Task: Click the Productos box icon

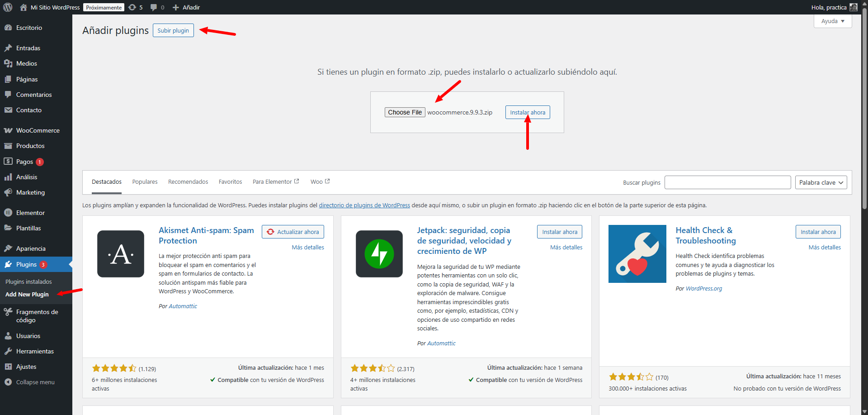Action: pos(8,146)
